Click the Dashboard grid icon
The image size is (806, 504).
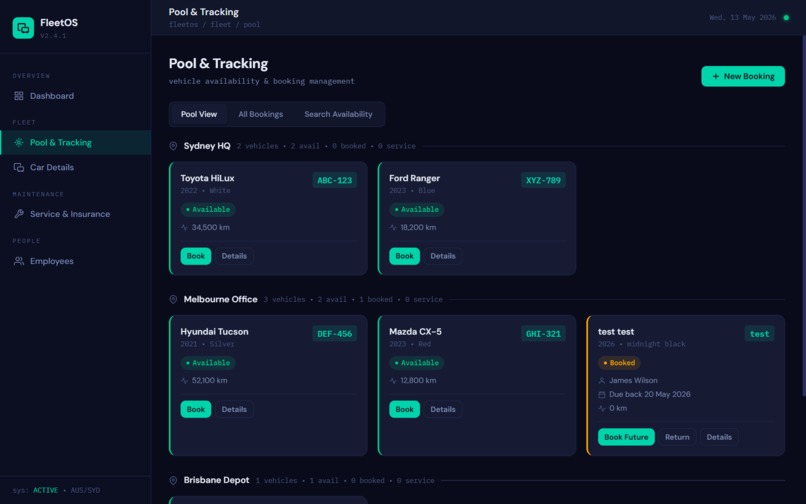[19, 96]
